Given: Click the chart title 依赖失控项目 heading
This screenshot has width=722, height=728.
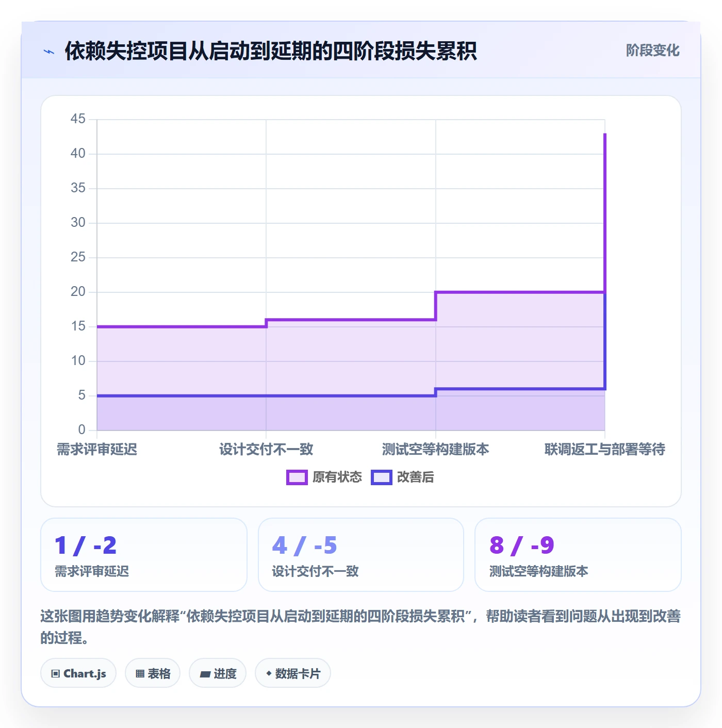Looking at the screenshot, I should click(271, 51).
